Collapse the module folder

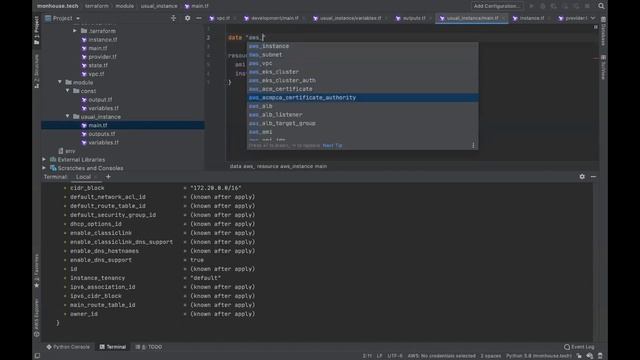60,82
